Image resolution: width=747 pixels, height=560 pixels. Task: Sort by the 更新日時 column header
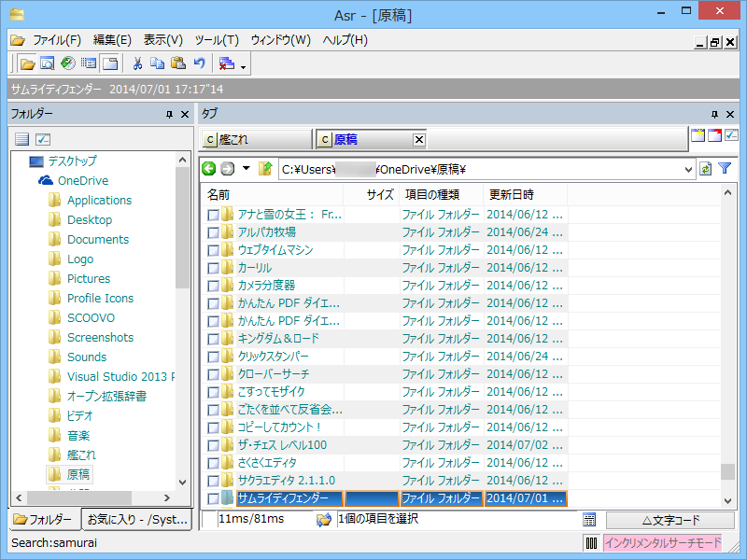coord(526,195)
